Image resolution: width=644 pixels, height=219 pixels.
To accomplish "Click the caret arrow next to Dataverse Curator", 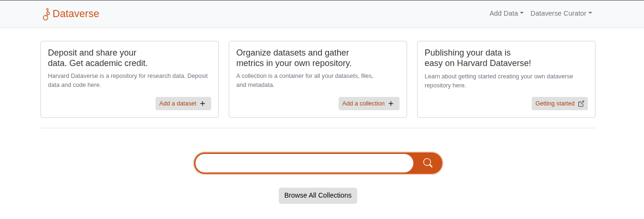I will point(590,13).
